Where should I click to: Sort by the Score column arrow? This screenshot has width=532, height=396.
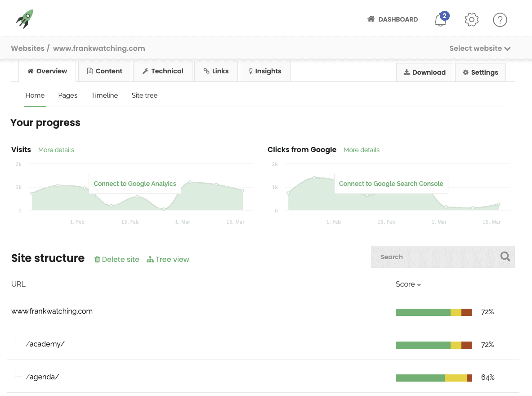coord(419,285)
